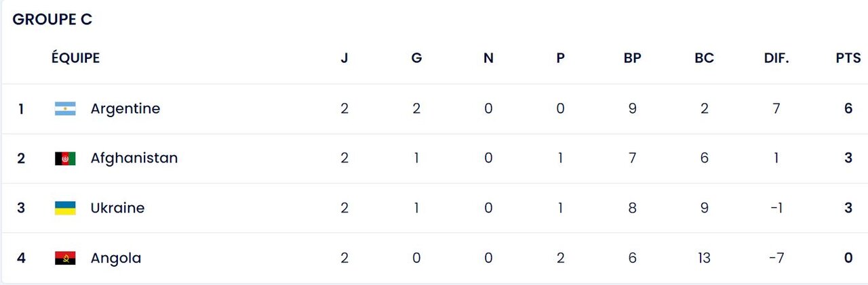Click Ukraine's 8 goals scored value
868x285 pixels.
tap(632, 209)
